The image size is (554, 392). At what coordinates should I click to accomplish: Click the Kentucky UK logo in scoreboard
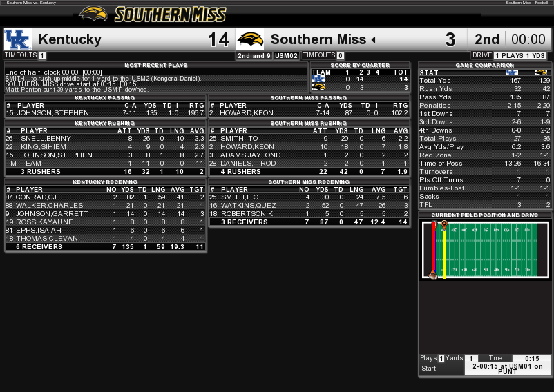coord(18,39)
